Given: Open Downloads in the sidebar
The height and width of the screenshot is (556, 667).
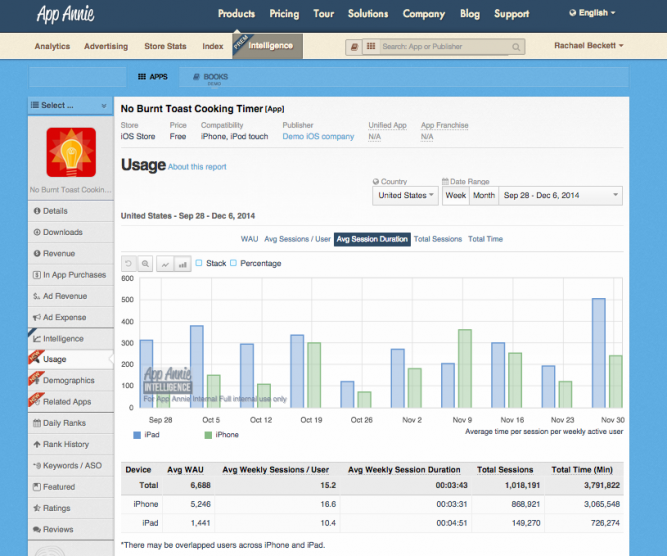Looking at the screenshot, I should (x=62, y=232).
